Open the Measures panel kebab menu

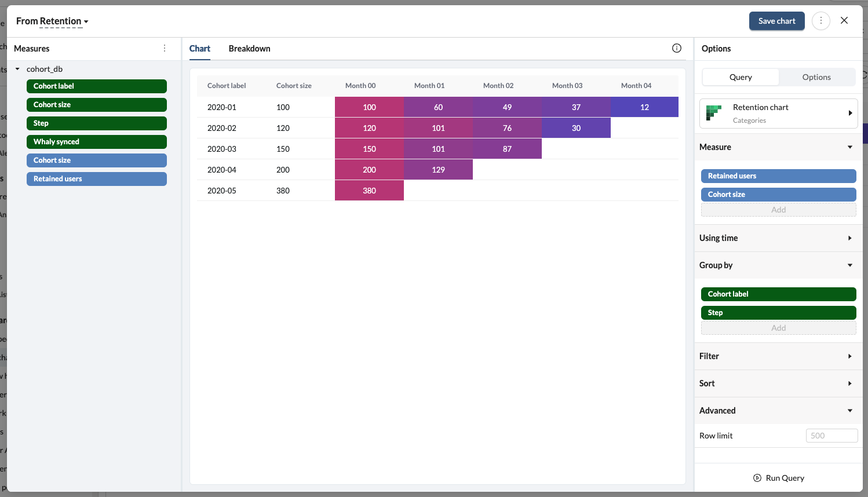click(165, 48)
